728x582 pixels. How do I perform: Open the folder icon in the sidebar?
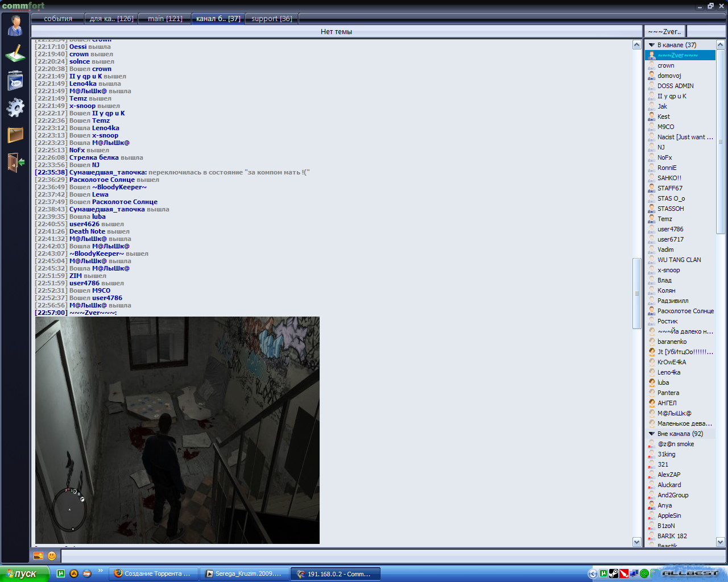(15, 135)
